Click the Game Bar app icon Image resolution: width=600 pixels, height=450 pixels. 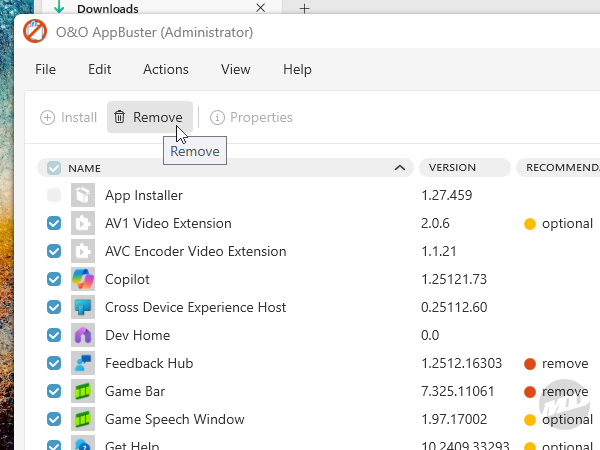[x=83, y=391]
